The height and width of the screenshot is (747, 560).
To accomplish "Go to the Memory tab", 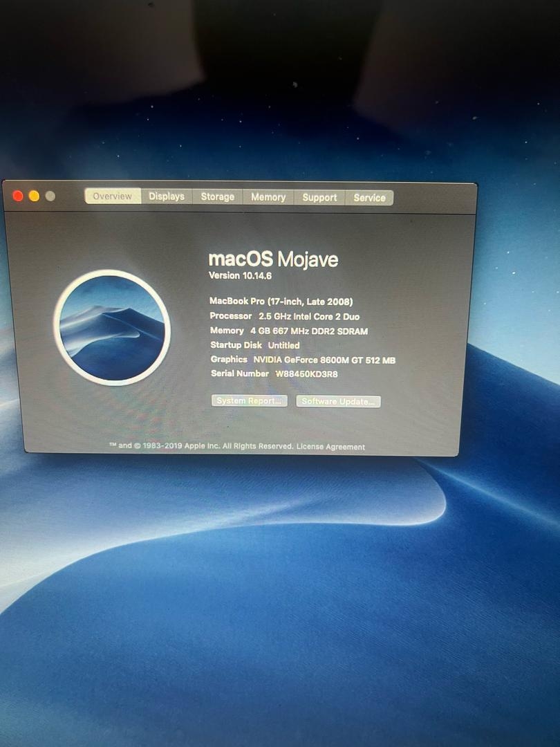I will click(x=268, y=197).
